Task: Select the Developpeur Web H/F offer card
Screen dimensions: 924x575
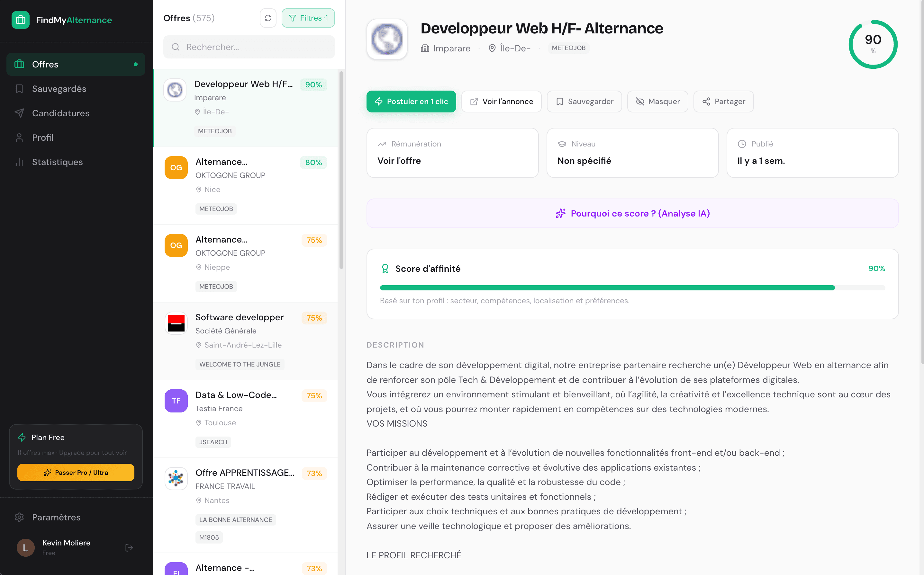Action: (245, 108)
